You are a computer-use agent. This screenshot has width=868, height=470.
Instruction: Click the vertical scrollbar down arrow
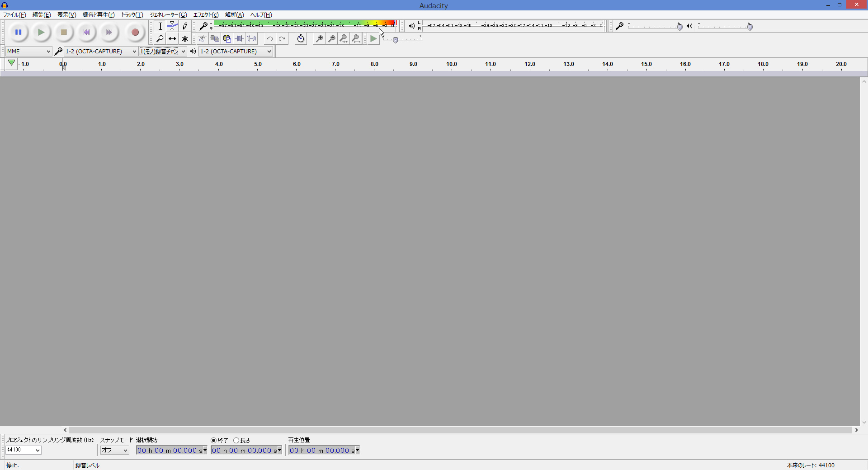click(x=864, y=423)
